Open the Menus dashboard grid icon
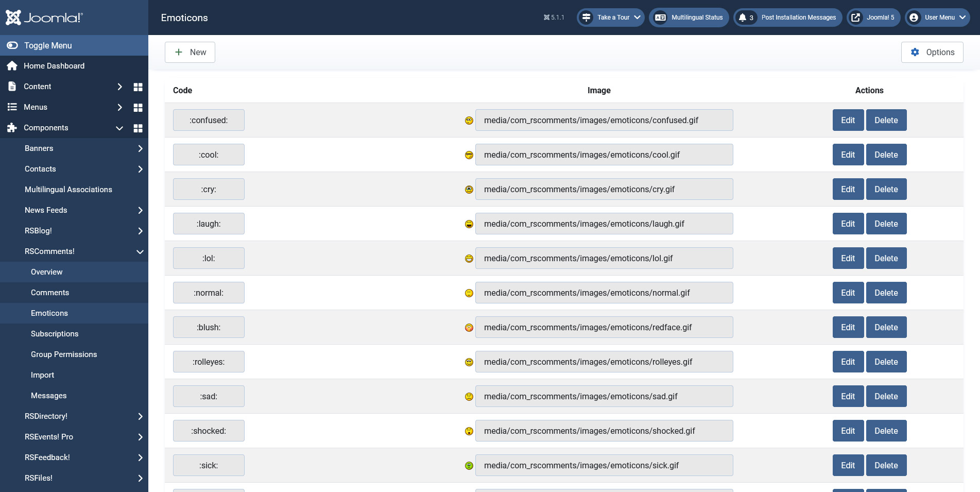This screenshot has height=492, width=980. click(138, 107)
